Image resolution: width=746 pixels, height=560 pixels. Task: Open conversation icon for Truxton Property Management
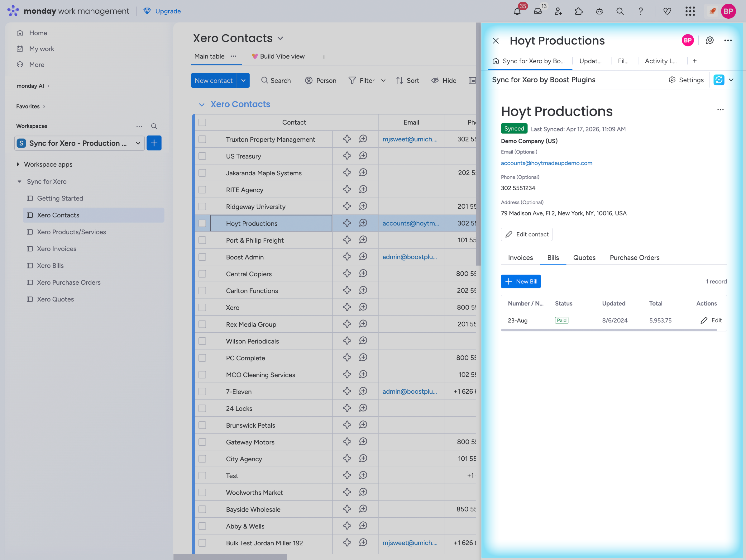point(363,139)
